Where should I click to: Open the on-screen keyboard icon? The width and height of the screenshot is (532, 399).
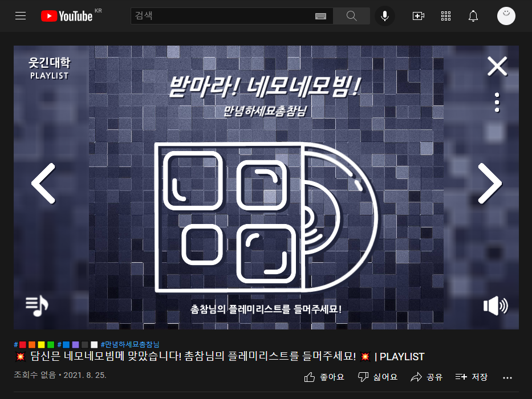coord(320,16)
